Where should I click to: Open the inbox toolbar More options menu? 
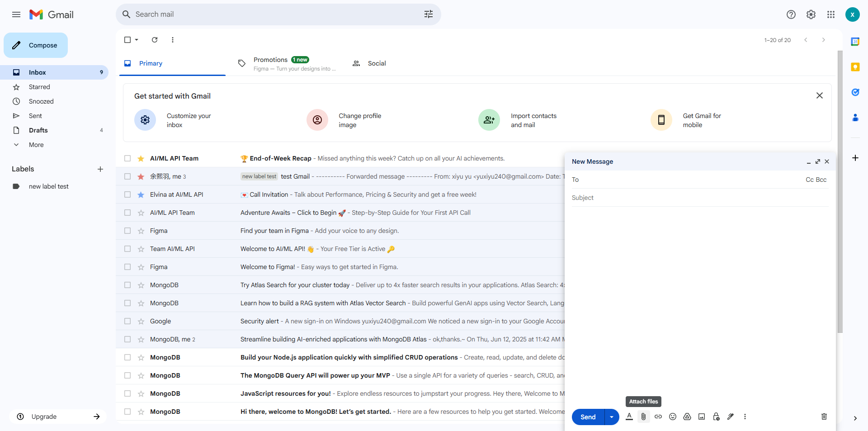[173, 40]
